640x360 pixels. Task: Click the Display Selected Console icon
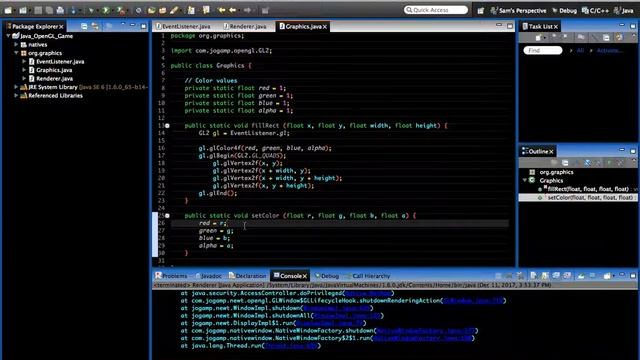coord(592,276)
